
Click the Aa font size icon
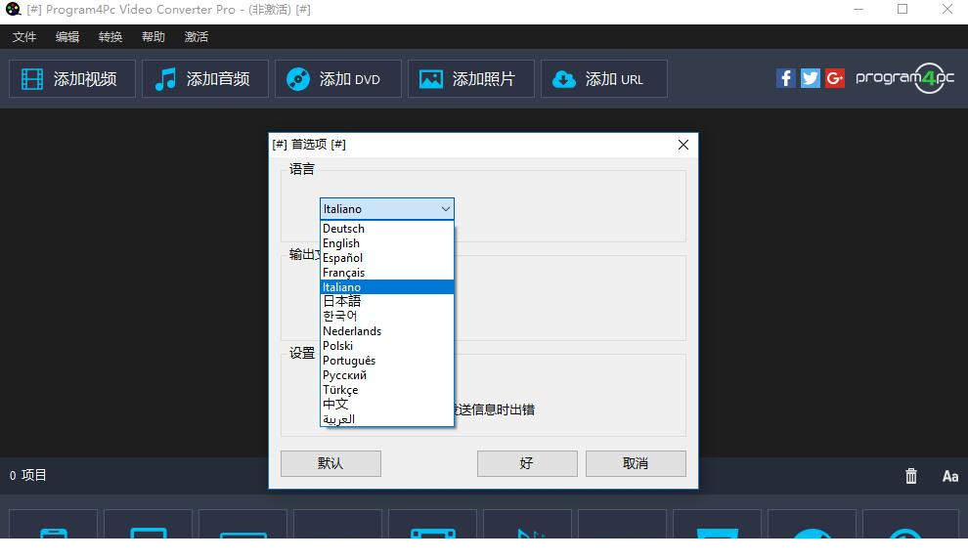[950, 476]
